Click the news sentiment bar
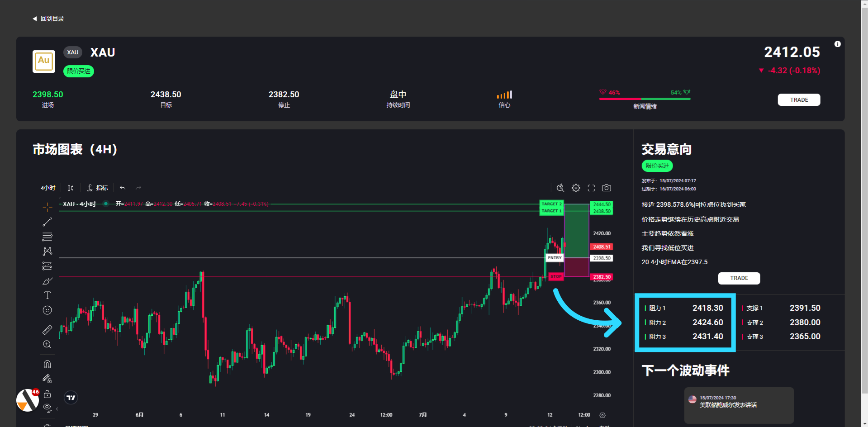 pos(645,98)
